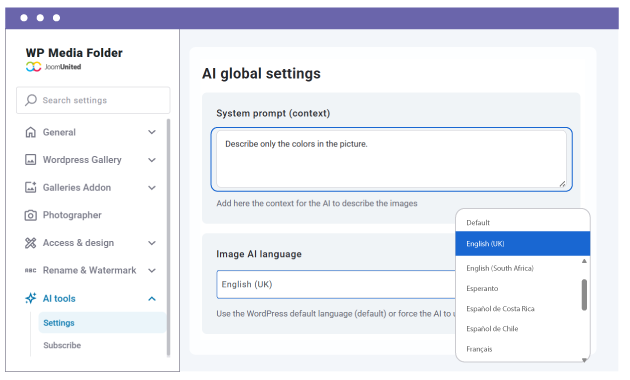Click the General home icon

tap(31, 132)
